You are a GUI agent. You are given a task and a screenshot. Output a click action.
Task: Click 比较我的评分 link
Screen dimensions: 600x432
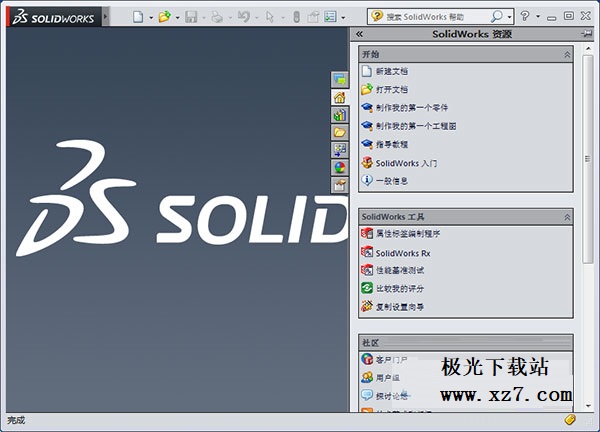click(x=400, y=289)
